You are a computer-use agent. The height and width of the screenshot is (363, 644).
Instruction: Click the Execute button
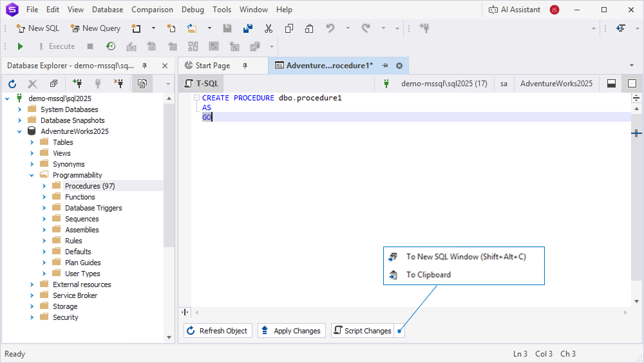click(x=57, y=46)
